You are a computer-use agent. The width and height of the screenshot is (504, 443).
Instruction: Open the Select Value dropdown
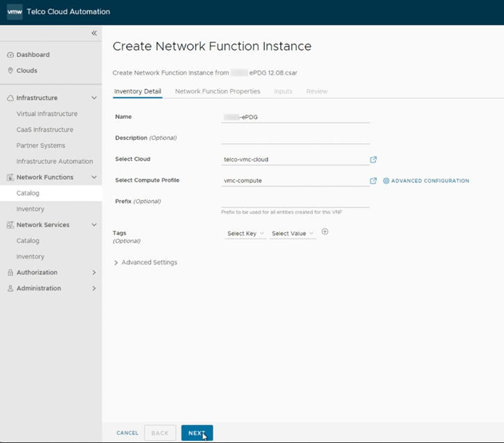(x=292, y=234)
